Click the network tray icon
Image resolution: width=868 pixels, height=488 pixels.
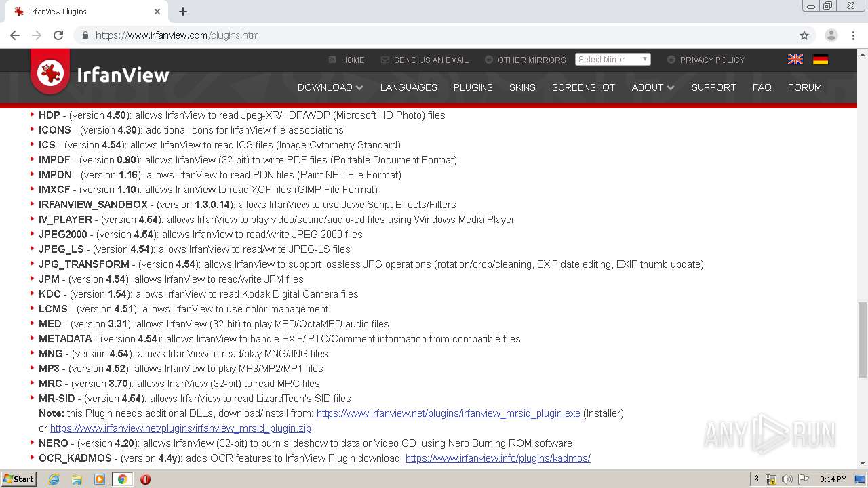(771, 479)
